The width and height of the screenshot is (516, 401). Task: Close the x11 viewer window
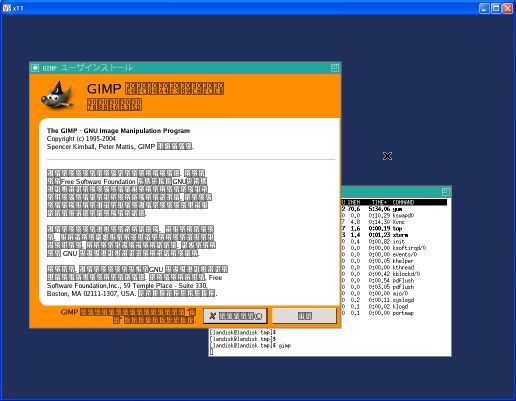click(508, 8)
